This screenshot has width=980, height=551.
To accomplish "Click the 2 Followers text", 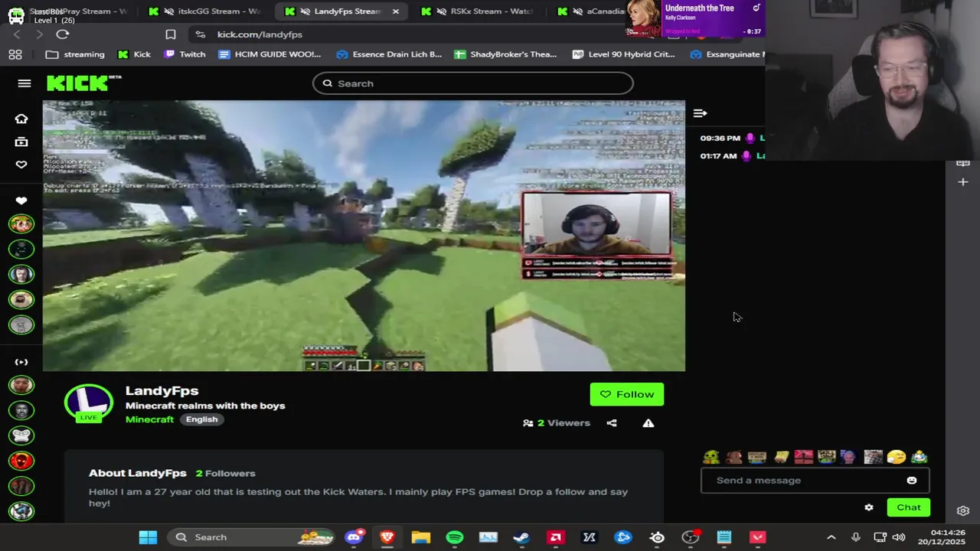I will [225, 474].
